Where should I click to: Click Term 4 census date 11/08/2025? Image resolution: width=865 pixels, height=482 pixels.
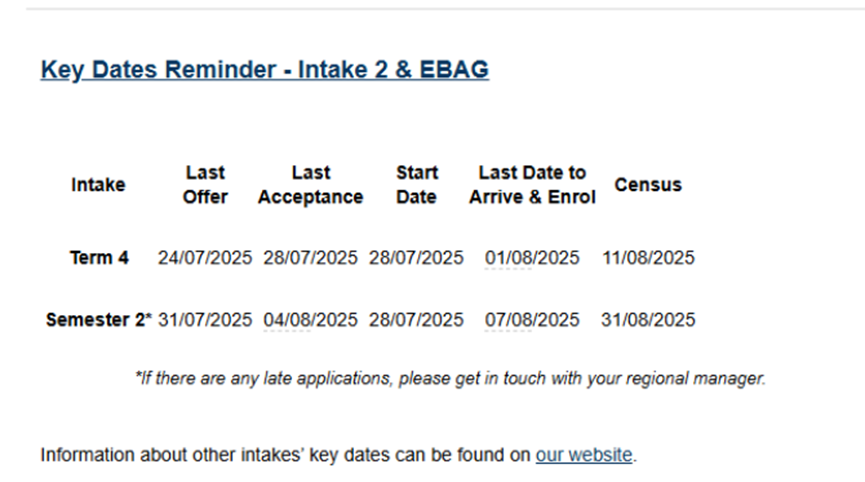pos(648,258)
